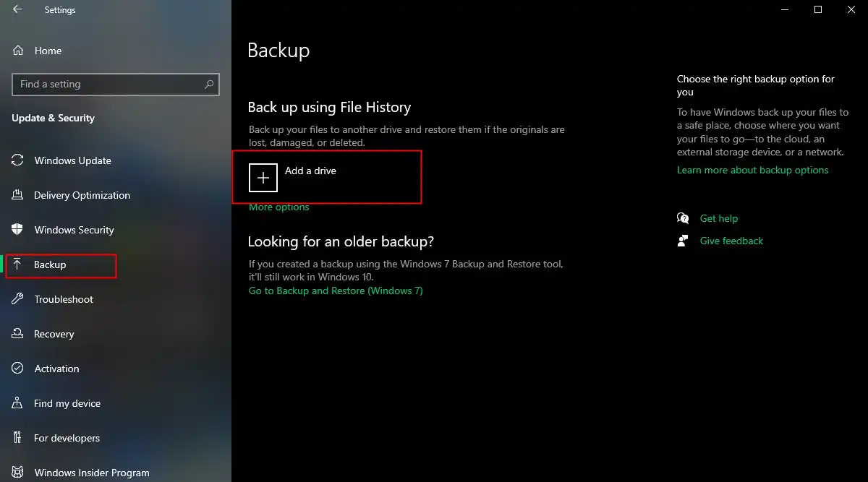Open the Give feedback link

731,241
